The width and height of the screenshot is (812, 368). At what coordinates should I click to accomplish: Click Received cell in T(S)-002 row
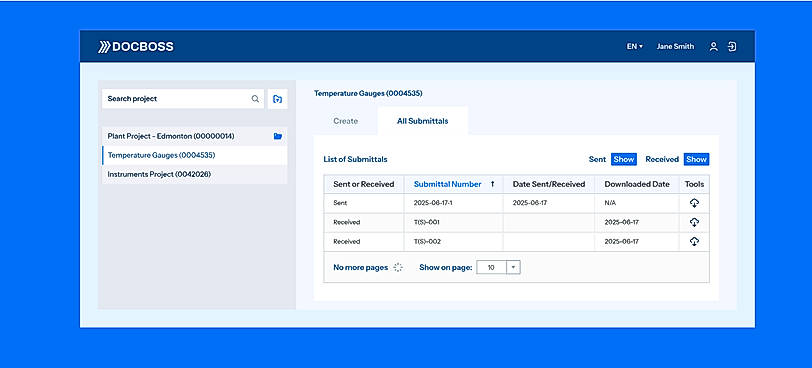pyautogui.click(x=347, y=242)
